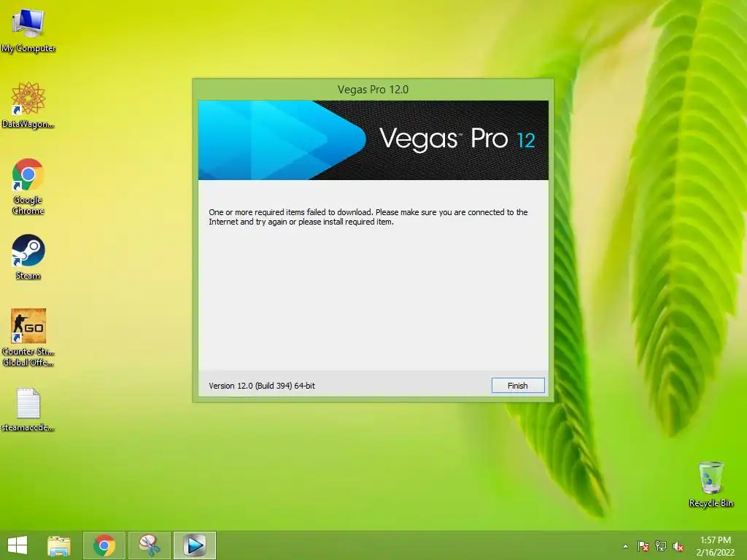The width and height of the screenshot is (747, 560).
Task: Click the Vegas Pro 12.0 title bar
Action: (x=373, y=90)
